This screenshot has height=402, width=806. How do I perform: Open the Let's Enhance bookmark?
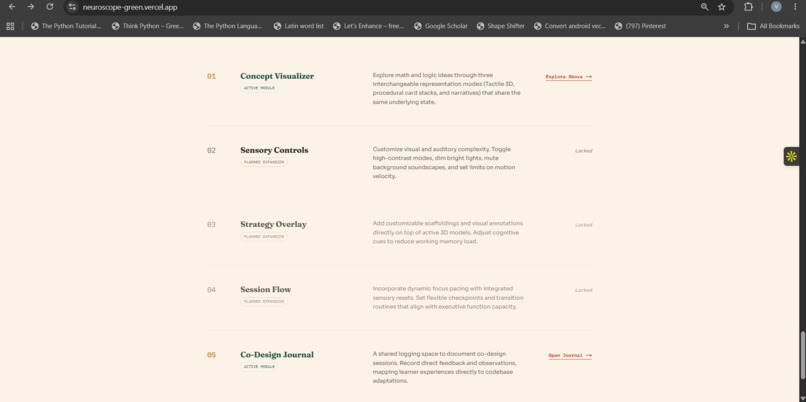(369, 26)
